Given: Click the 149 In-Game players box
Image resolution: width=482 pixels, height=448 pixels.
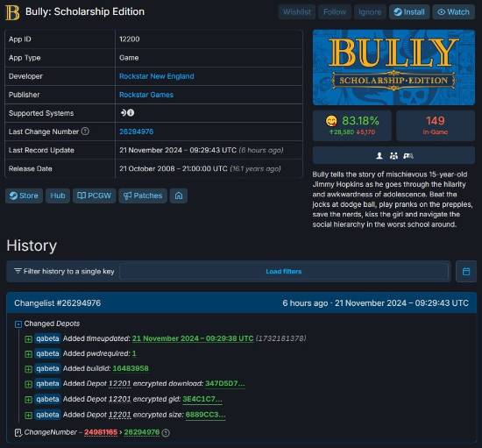Looking at the screenshot, I should [436, 125].
